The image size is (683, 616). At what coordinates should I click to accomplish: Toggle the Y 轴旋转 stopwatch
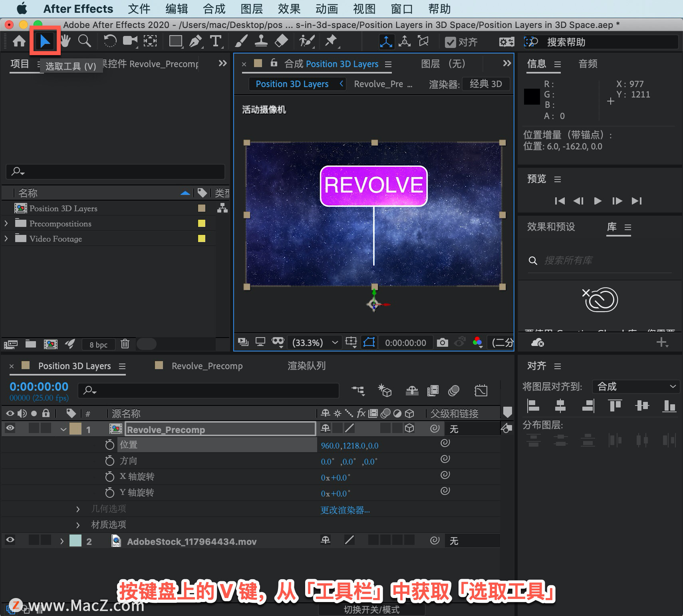click(109, 493)
